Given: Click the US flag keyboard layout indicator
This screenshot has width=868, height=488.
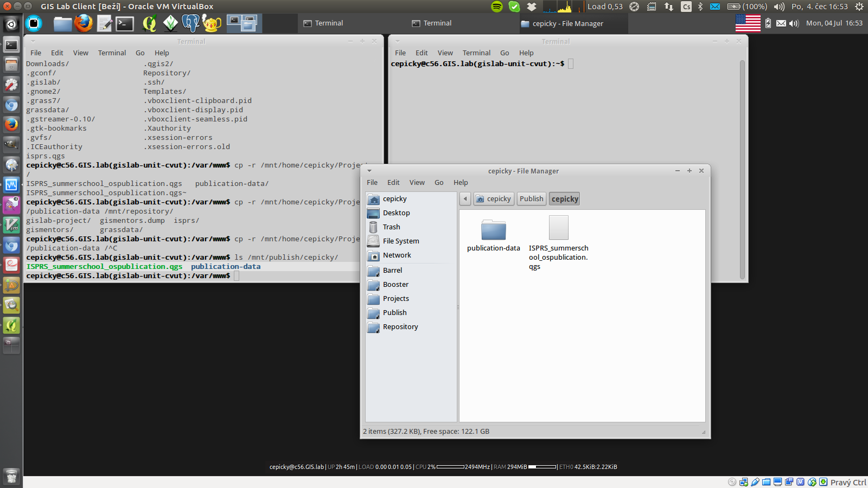Looking at the screenshot, I should 748,23.
